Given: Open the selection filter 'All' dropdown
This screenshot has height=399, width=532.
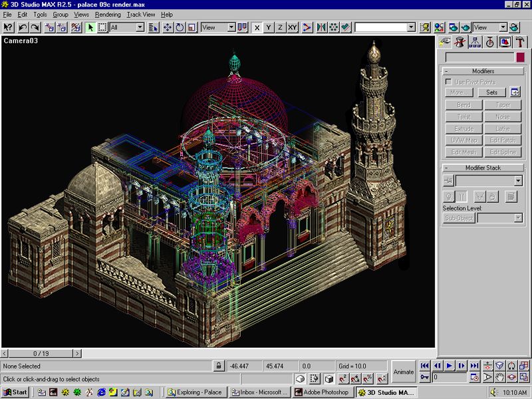Looking at the screenshot, I should 140,28.
